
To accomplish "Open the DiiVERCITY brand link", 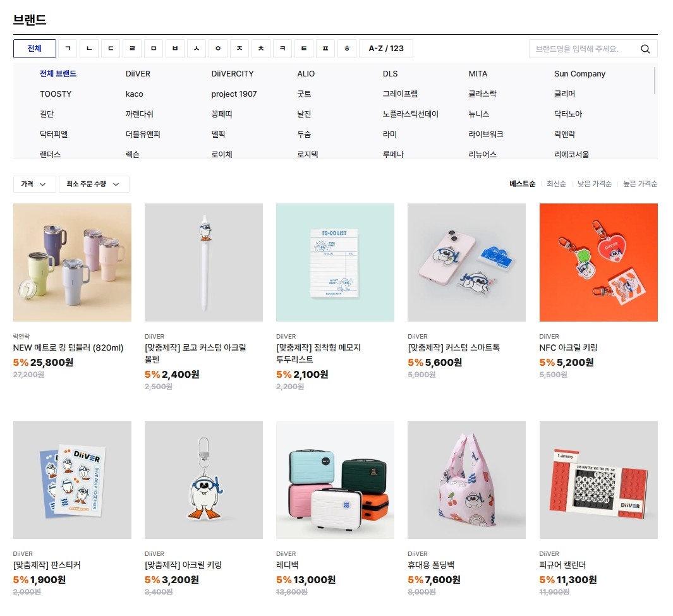I will [232, 74].
